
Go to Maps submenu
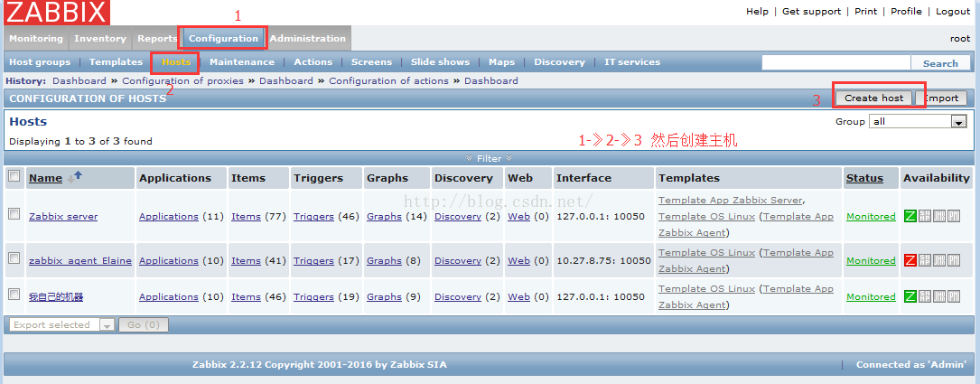pyautogui.click(x=502, y=62)
